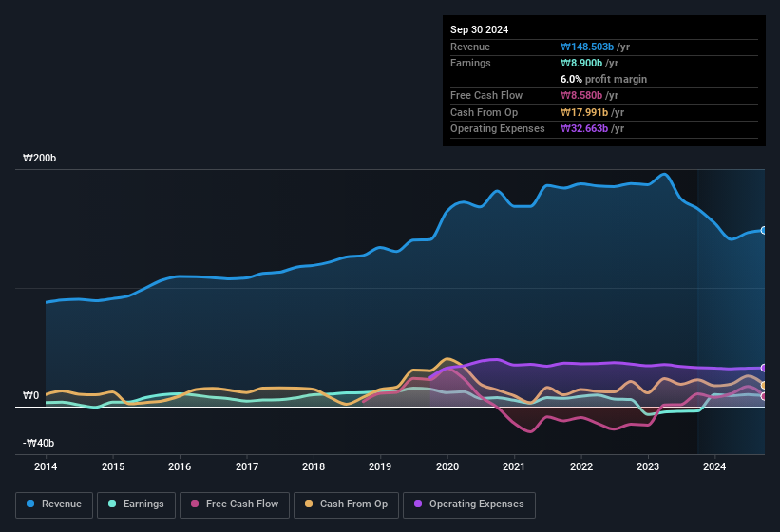
Task: Click the ₩32.663b operating expenses value
Action: tap(584, 129)
